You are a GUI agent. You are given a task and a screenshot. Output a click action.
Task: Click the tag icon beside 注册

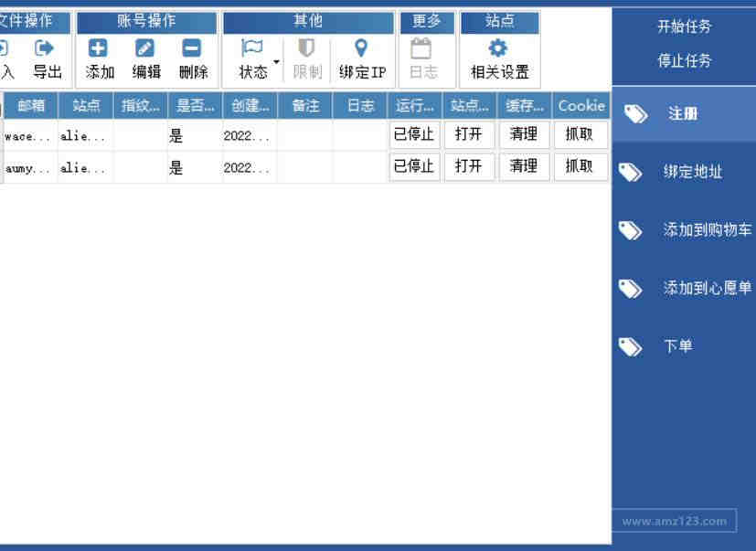pyautogui.click(x=635, y=114)
